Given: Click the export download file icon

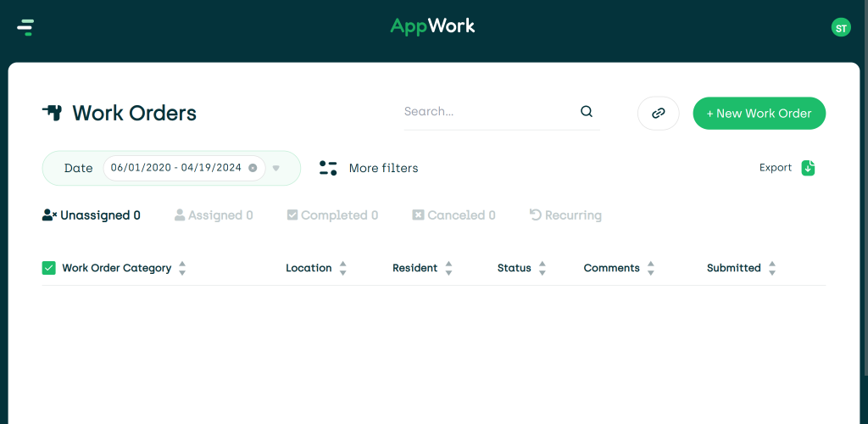Looking at the screenshot, I should 809,168.
